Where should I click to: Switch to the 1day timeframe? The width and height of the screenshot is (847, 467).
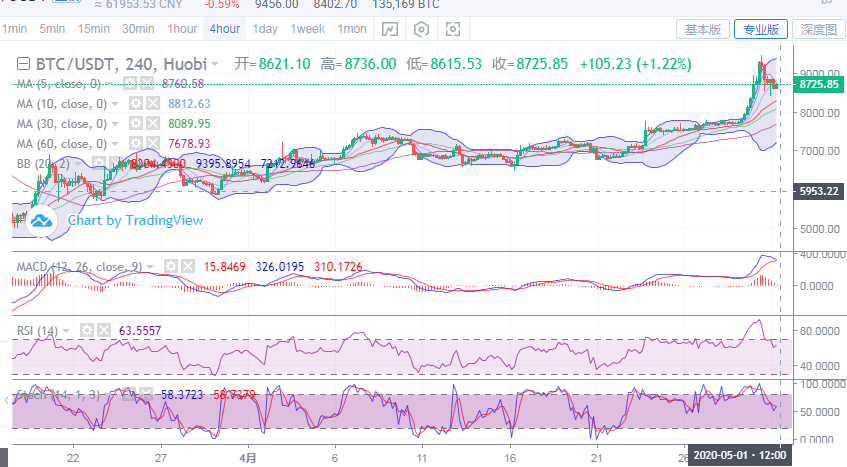pos(265,29)
